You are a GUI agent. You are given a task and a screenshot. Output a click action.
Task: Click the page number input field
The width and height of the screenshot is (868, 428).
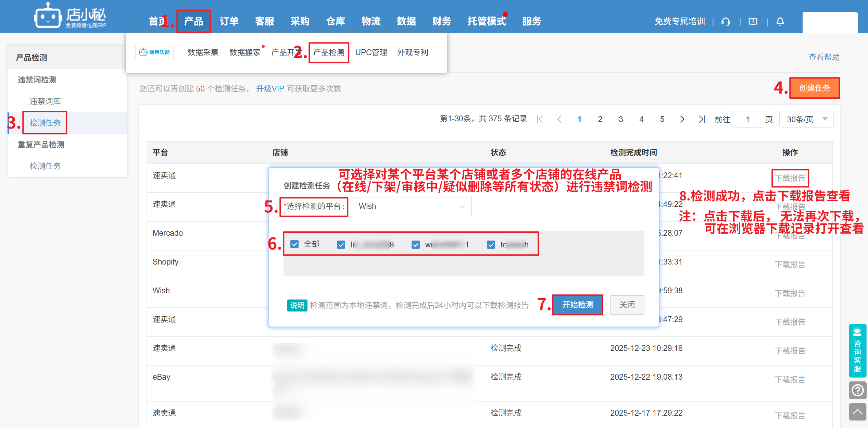[747, 119]
